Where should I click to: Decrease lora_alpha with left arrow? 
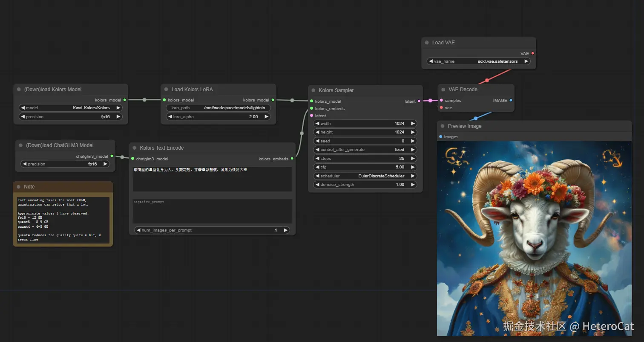170,117
